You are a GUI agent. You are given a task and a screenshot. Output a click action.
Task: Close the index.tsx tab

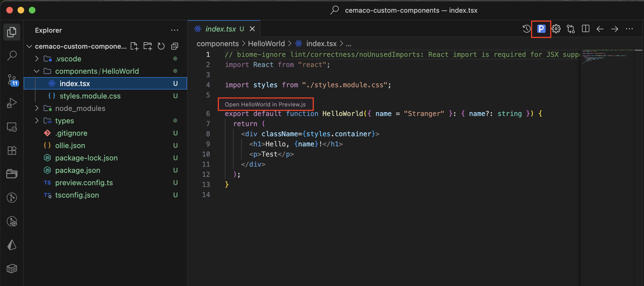[x=252, y=29]
